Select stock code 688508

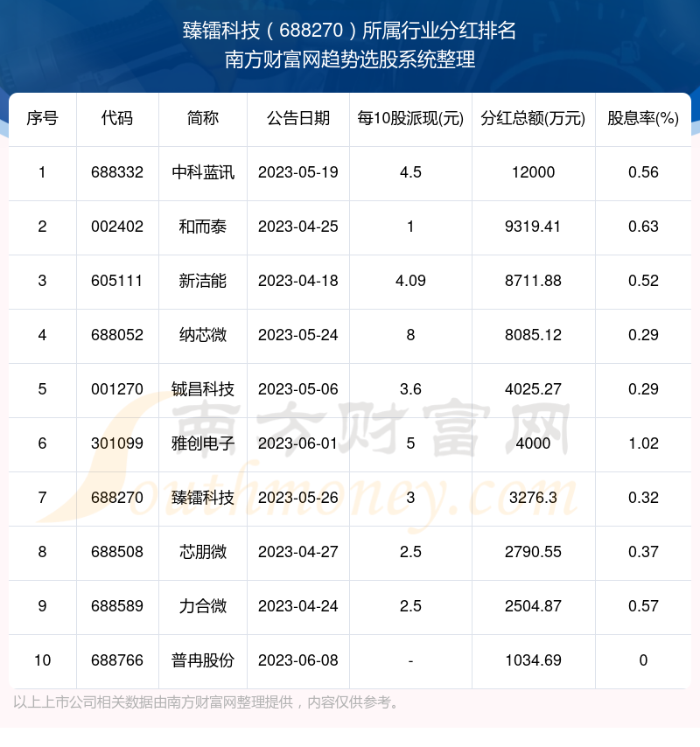tap(117, 553)
